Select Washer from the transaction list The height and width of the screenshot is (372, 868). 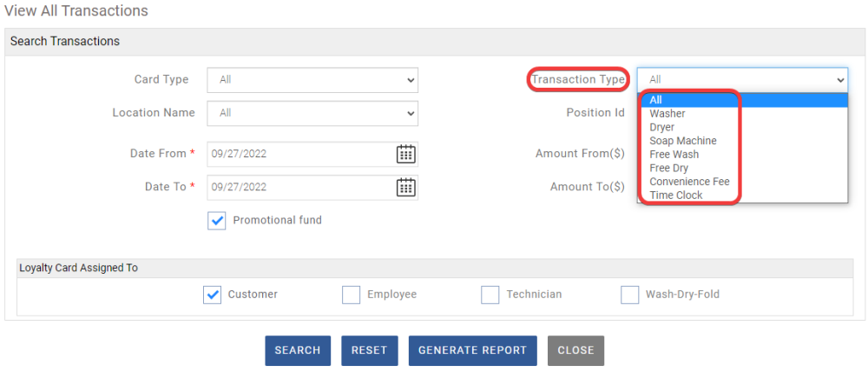click(667, 114)
